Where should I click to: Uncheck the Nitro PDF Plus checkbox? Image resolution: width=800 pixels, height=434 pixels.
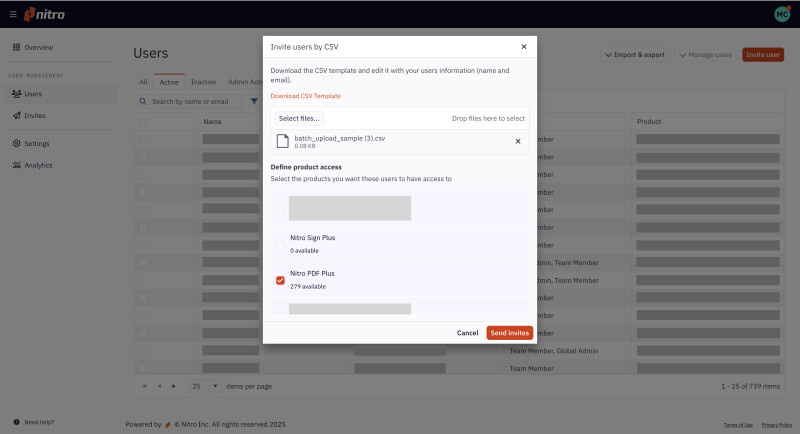tap(280, 281)
